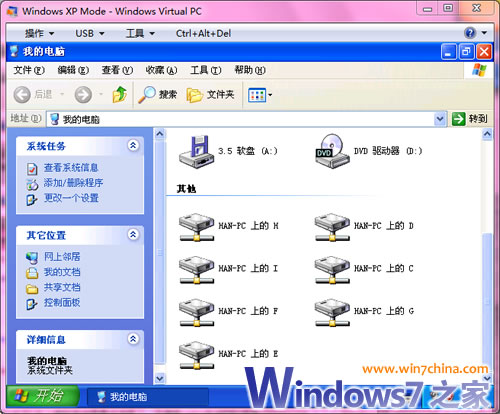Open the Search (搜索) magnifier tool

(x=158, y=95)
